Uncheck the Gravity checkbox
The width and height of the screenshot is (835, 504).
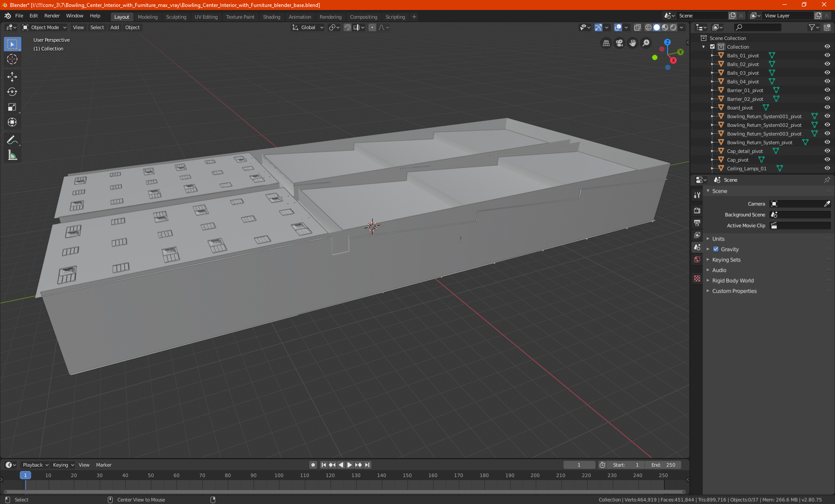click(716, 249)
